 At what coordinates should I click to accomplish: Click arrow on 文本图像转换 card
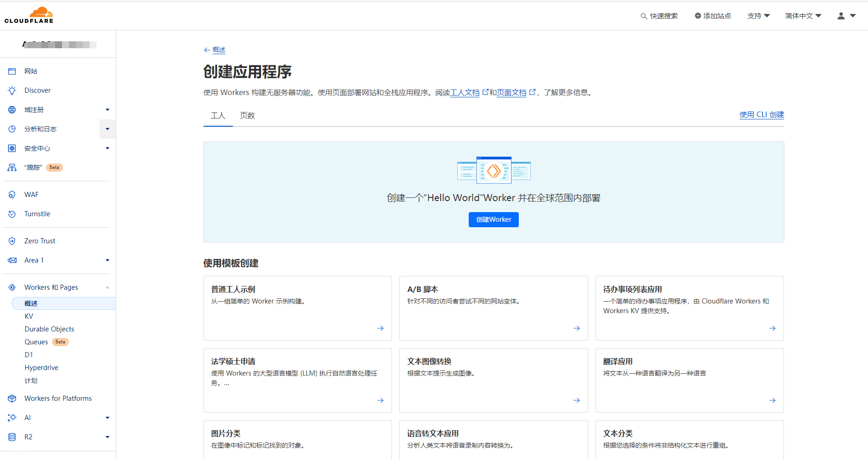[577, 400]
